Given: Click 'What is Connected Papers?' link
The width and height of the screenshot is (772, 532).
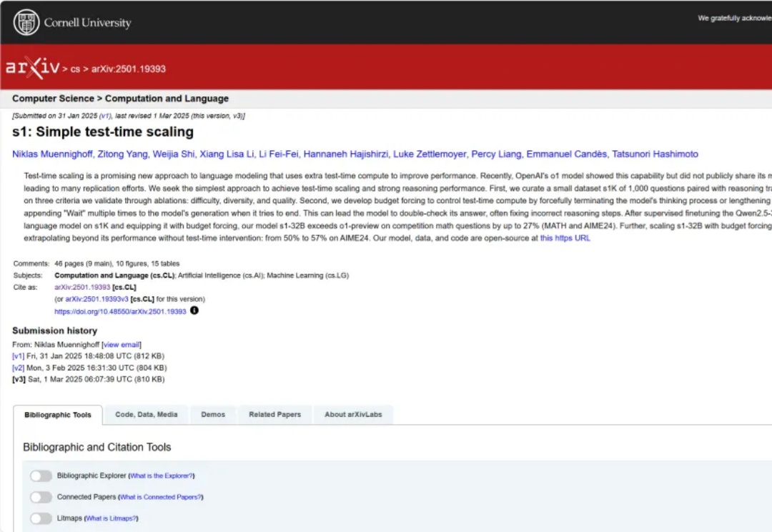Looking at the screenshot, I should pyautogui.click(x=161, y=497).
